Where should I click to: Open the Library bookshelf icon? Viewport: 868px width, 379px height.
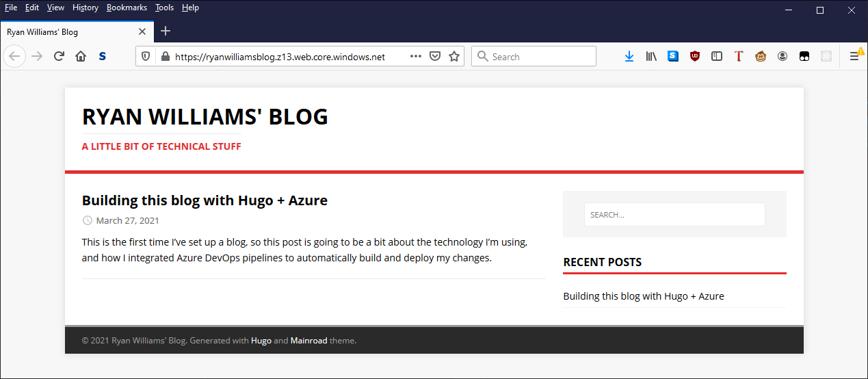(651, 57)
